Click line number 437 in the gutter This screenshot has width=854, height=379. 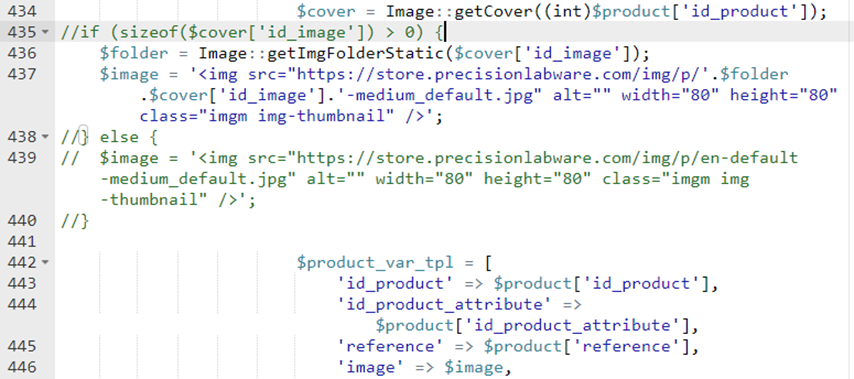[22, 74]
